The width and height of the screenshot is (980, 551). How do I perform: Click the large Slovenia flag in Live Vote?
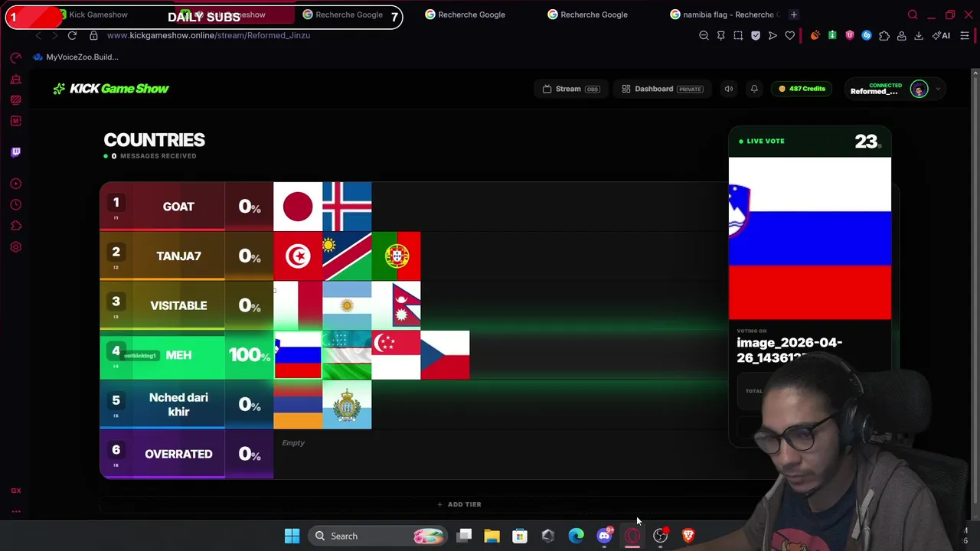click(x=810, y=238)
